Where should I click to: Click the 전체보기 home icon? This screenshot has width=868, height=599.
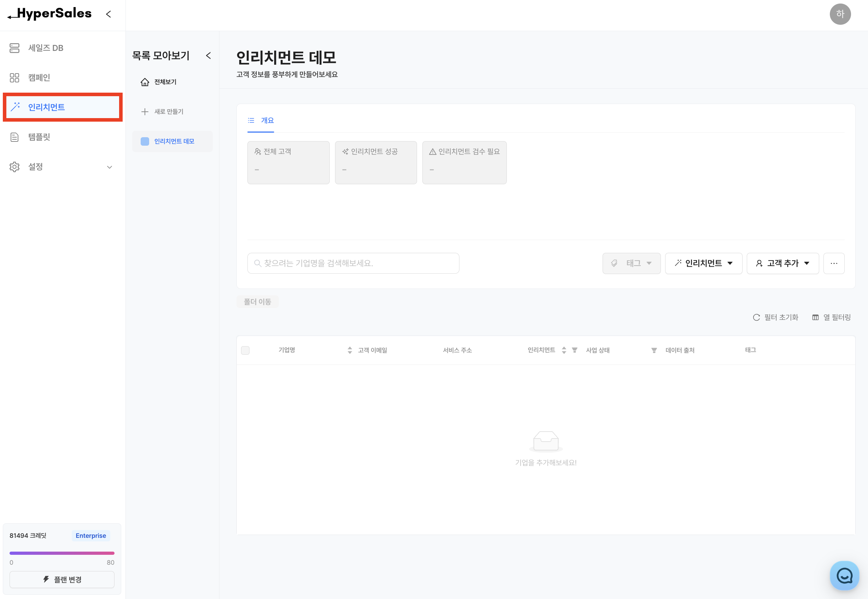(x=145, y=82)
